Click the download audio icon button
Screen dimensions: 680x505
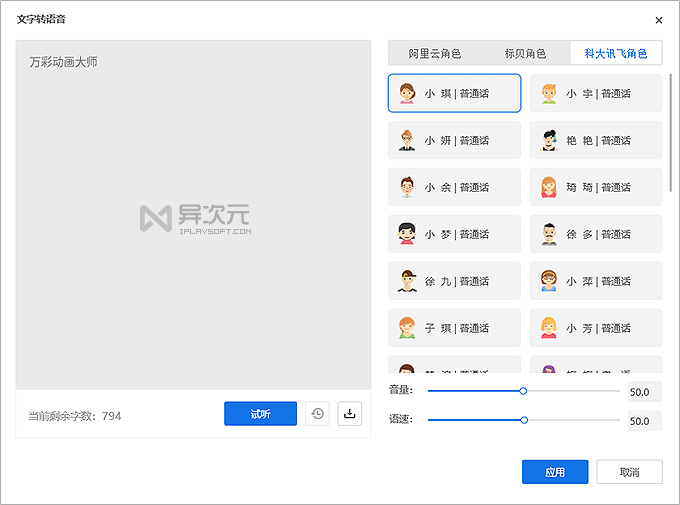click(x=350, y=413)
